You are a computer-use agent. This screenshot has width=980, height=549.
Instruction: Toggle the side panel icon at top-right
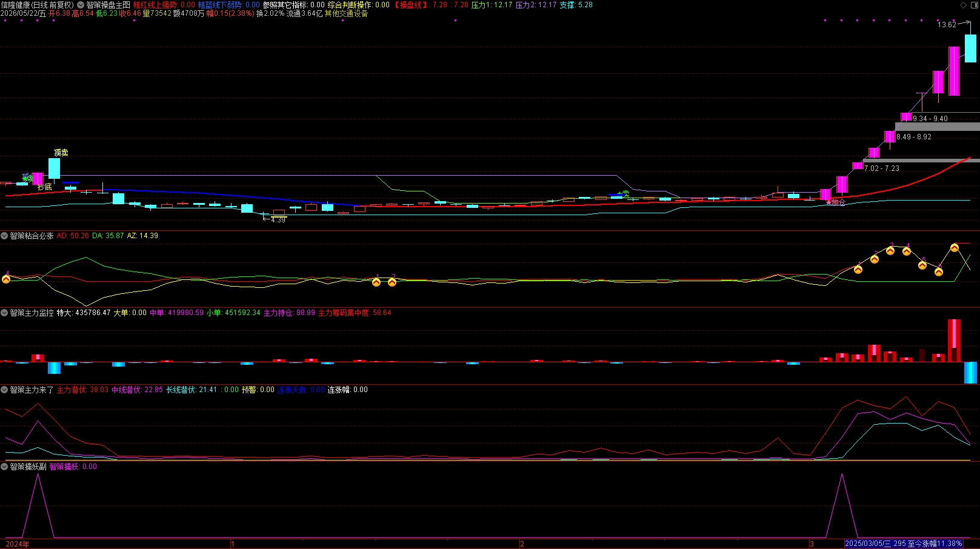tap(973, 5)
